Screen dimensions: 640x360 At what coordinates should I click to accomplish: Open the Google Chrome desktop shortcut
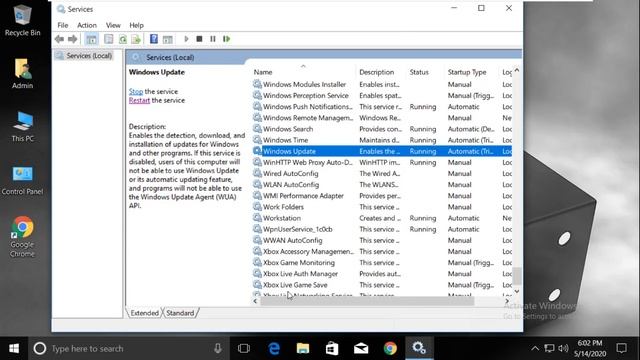(22, 237)
